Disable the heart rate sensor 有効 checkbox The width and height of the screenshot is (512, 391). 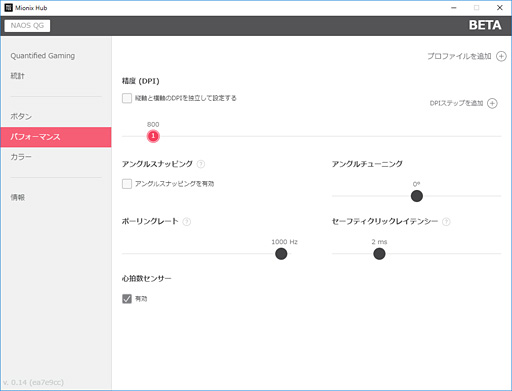(x=127, y=299)
